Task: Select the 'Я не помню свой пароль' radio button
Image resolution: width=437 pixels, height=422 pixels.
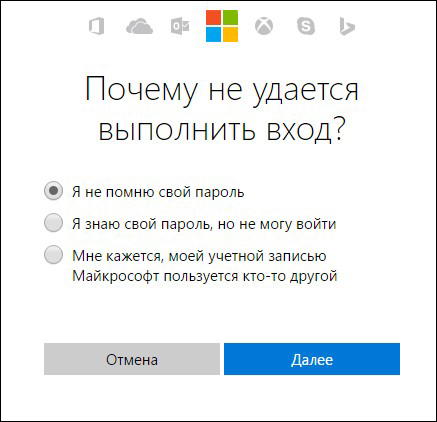Action: (53, 191)
